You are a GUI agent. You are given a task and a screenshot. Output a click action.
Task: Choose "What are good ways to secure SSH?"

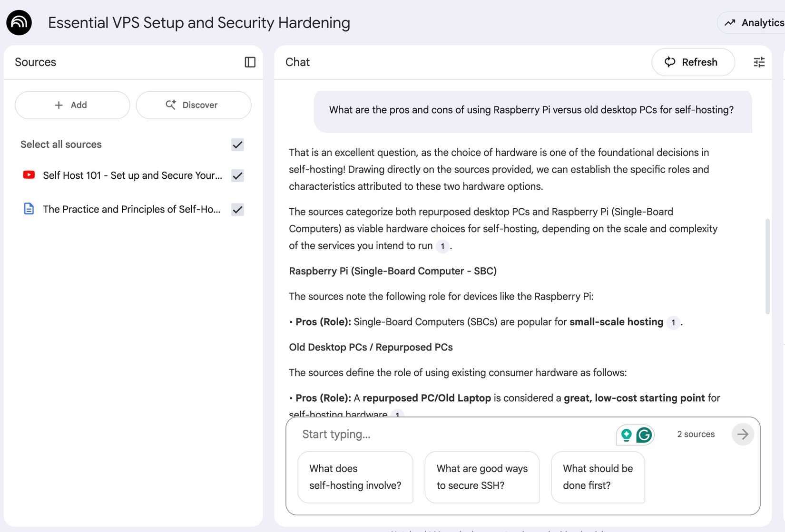481,477
